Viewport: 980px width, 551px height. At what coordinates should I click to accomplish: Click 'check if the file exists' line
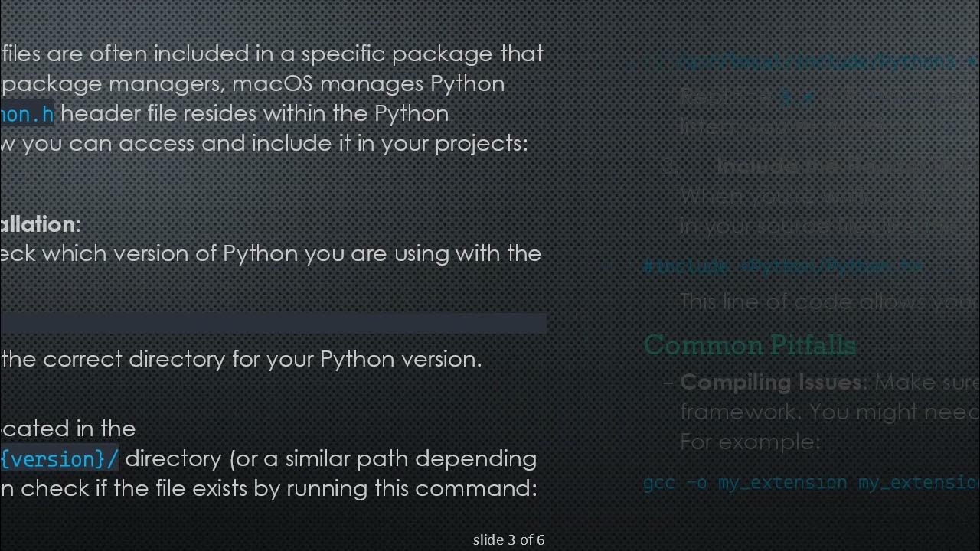tap(269, 488)
